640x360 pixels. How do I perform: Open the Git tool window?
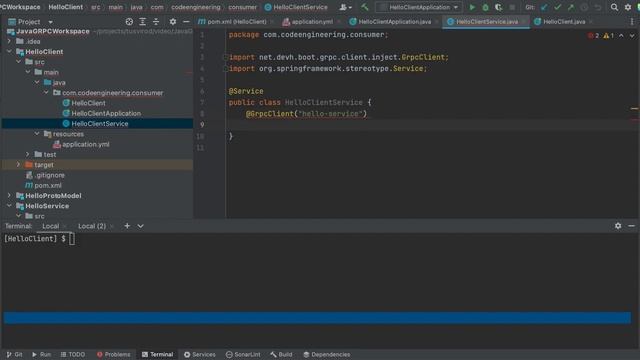pyautogui.click(x=14, y=354)
